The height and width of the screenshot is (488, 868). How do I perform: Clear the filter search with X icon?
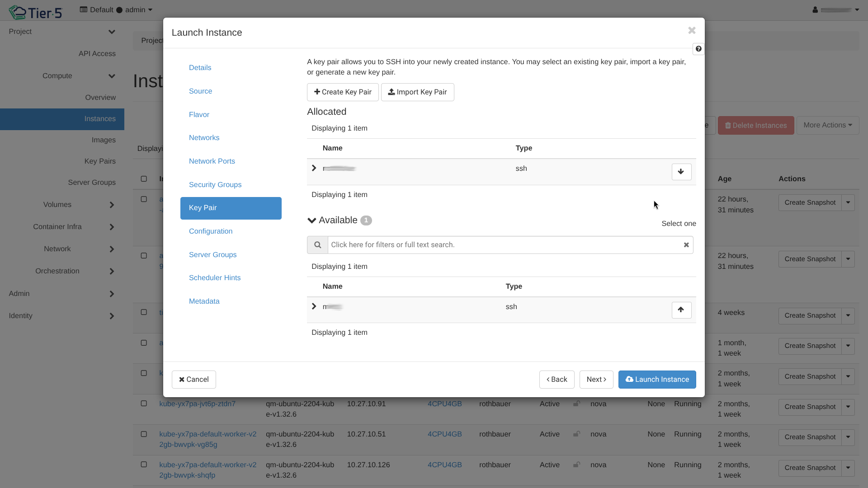pos(686,245)
